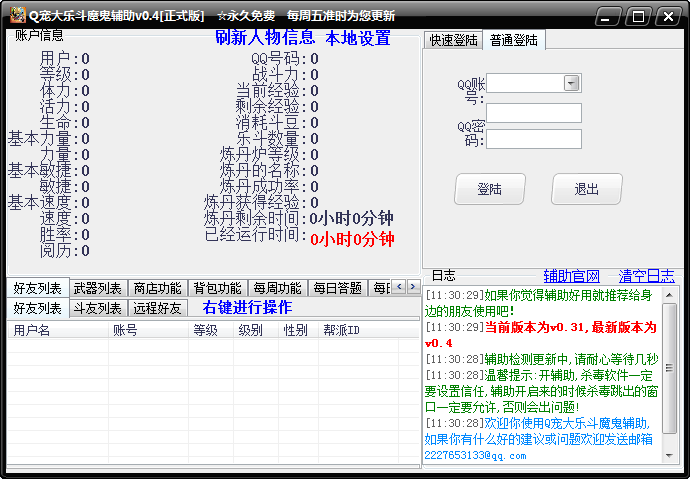The image size is (690, 479).
Task: Go to the 商店功能 tab
Action: pyautogui.click(x=157, y=288)
